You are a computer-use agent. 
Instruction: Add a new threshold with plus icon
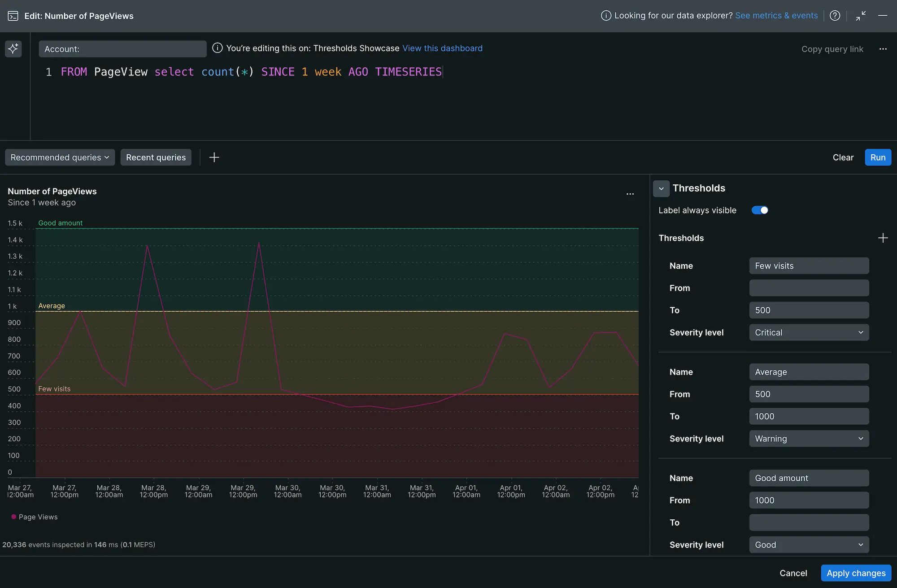point(883,238)
